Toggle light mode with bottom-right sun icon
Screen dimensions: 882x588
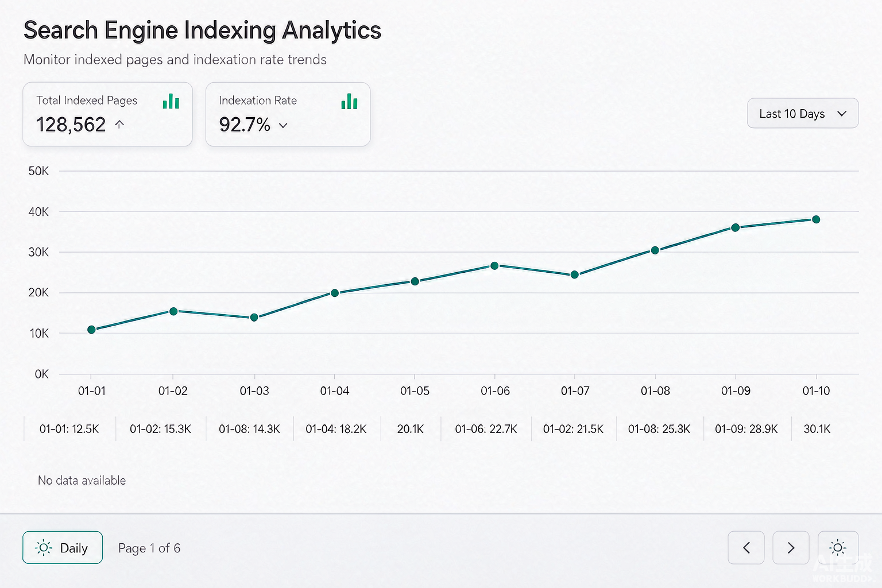838,548
